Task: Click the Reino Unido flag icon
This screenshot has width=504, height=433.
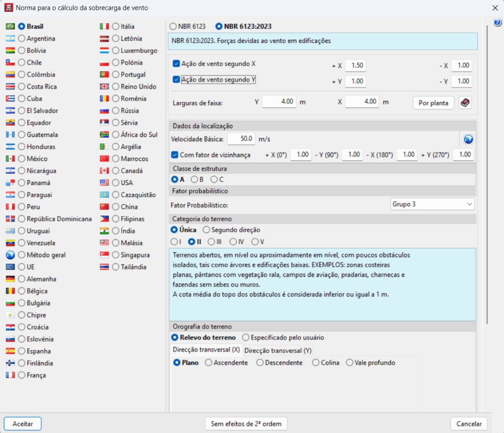Action: point(104,87)
